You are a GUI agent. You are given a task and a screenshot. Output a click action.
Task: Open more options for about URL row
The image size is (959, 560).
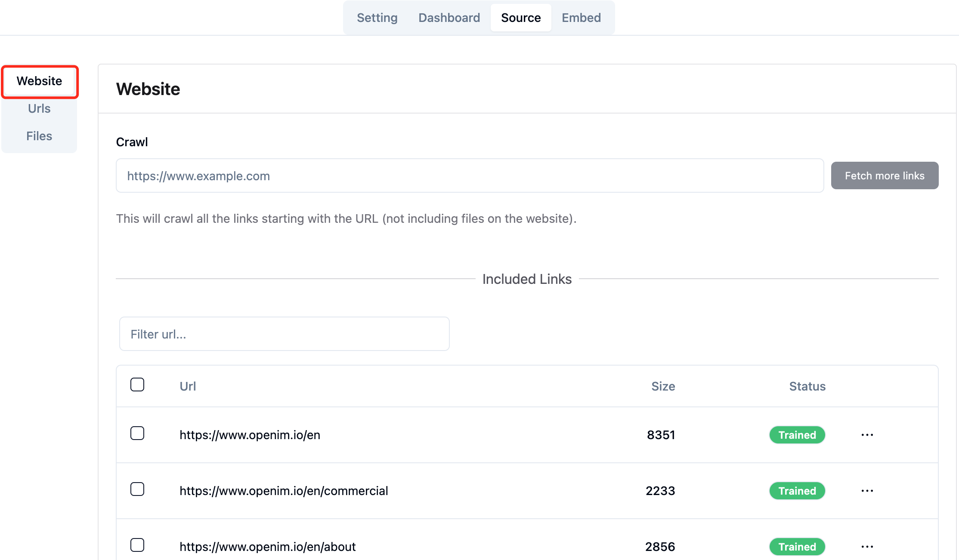point(867,547)
